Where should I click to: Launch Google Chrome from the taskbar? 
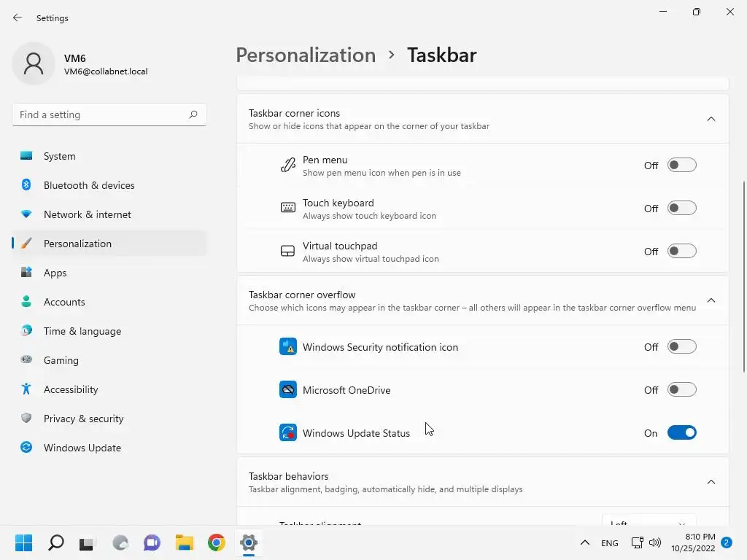coord(216,542)
